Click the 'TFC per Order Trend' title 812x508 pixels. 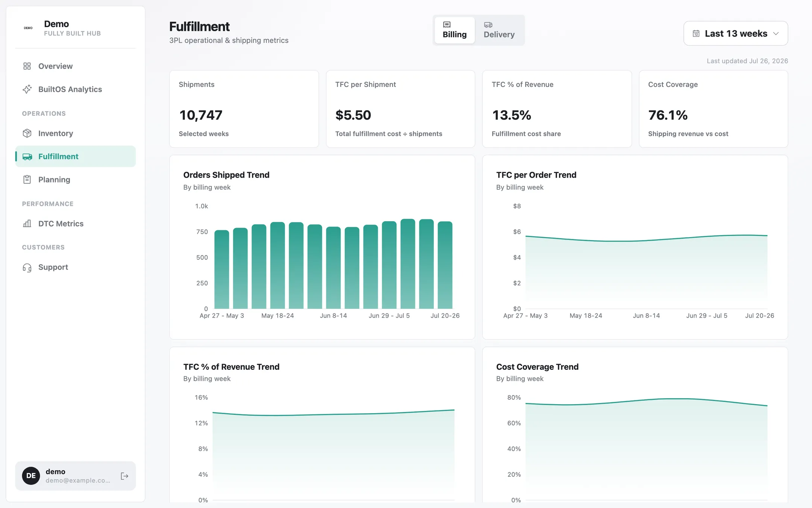tap(536, 175)
